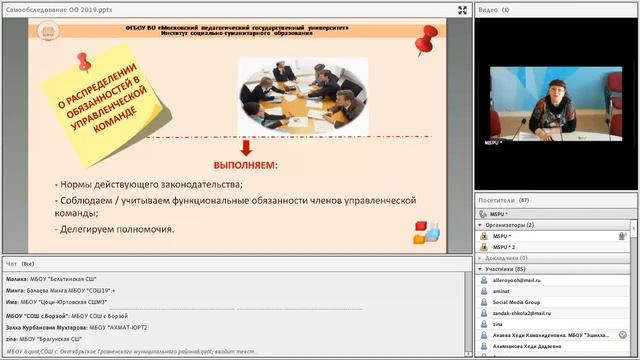Click Иза's chat message Цоци-Юртовская СШ№3

click(56, 302)
